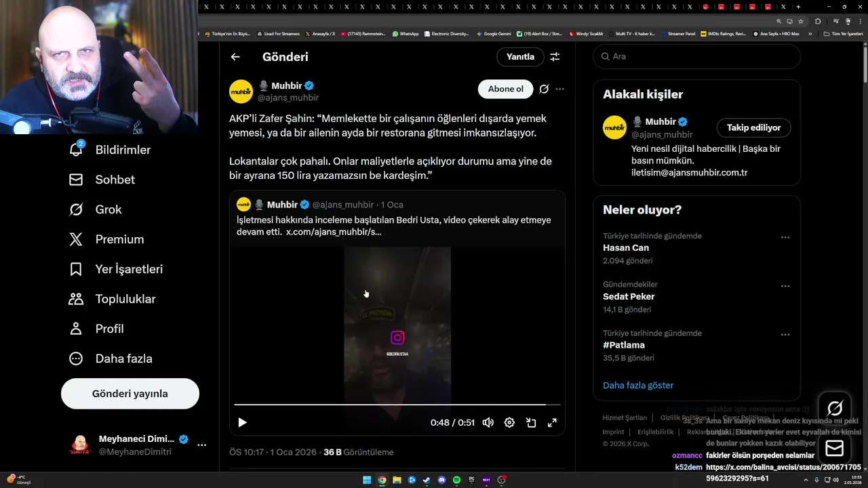This screenshot has width=868, height=488.
Task: Click the Yanıtla button
Action: coord(520,57)
